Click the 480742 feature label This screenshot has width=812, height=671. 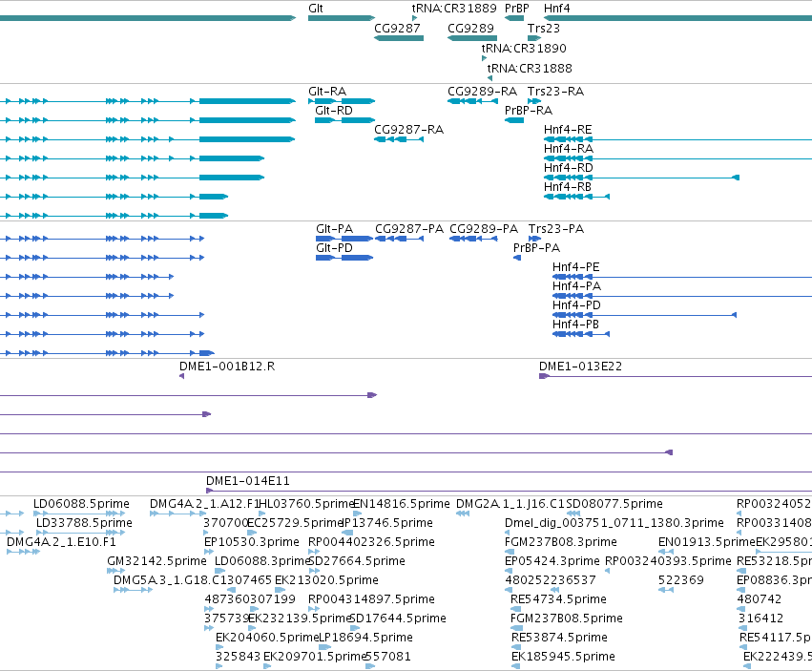click(x=760, y=599)
